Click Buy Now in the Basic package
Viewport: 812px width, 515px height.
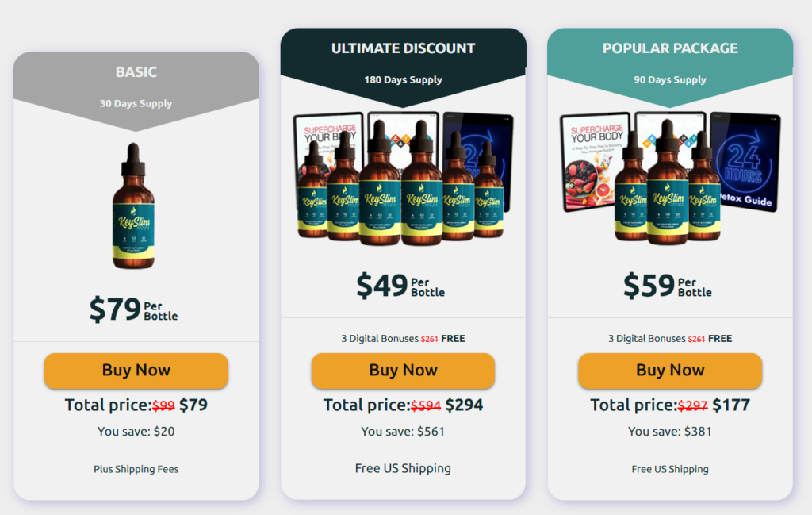(x=136, y=371)
